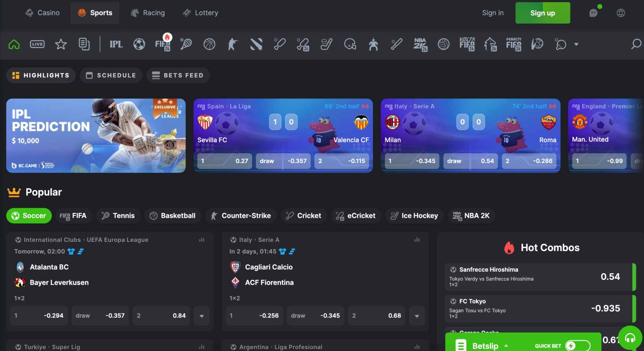Select the IPL sport icon
Screen dimensions: 644x351
(x=116, y=44)
